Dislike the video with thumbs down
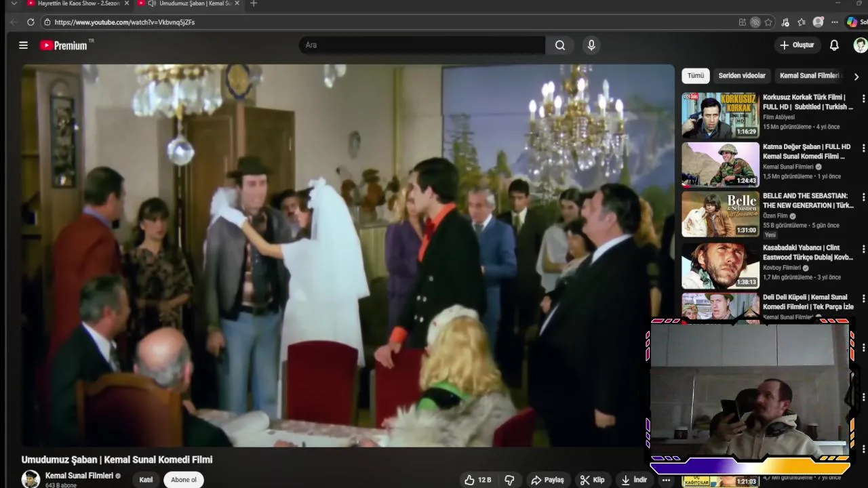The width and height of the screenshot is (868, 488). [509, 480]
